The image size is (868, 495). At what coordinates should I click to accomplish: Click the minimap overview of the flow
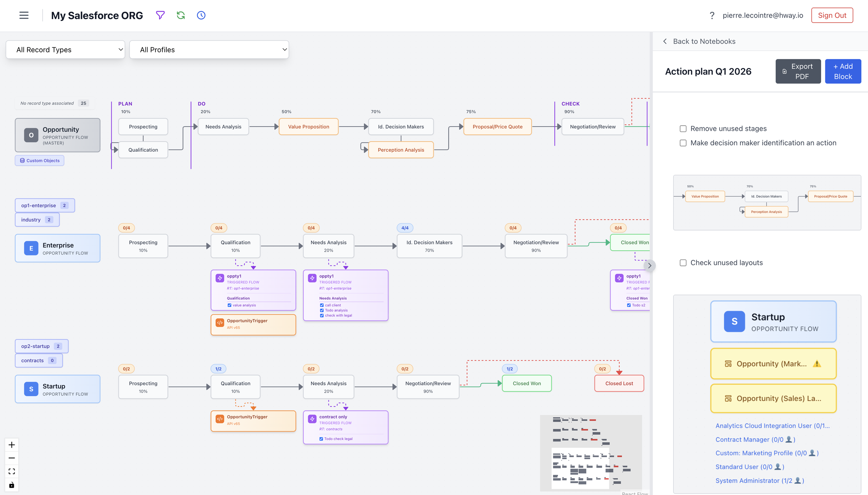click(591, 453)
